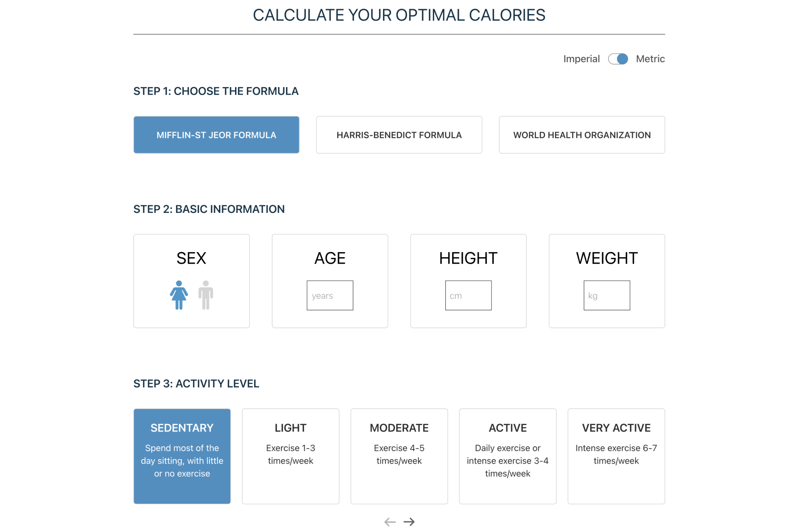Image resolution: width=798 pixels, height=532 pixels.
Task: Select Very Active activity level
Action: click(x=616, y=456)
